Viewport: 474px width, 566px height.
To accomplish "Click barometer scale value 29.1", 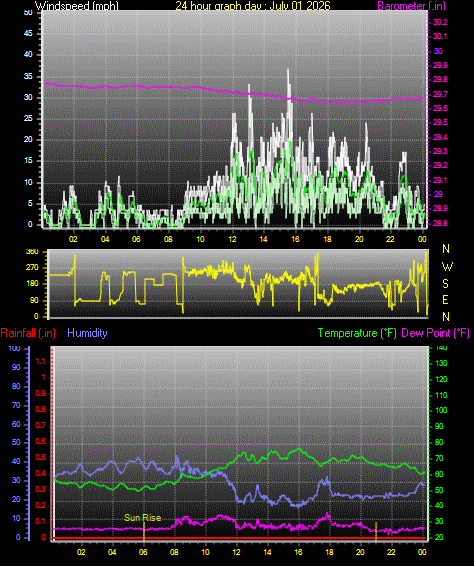I will pyautogui.click(x=440, y=180).
